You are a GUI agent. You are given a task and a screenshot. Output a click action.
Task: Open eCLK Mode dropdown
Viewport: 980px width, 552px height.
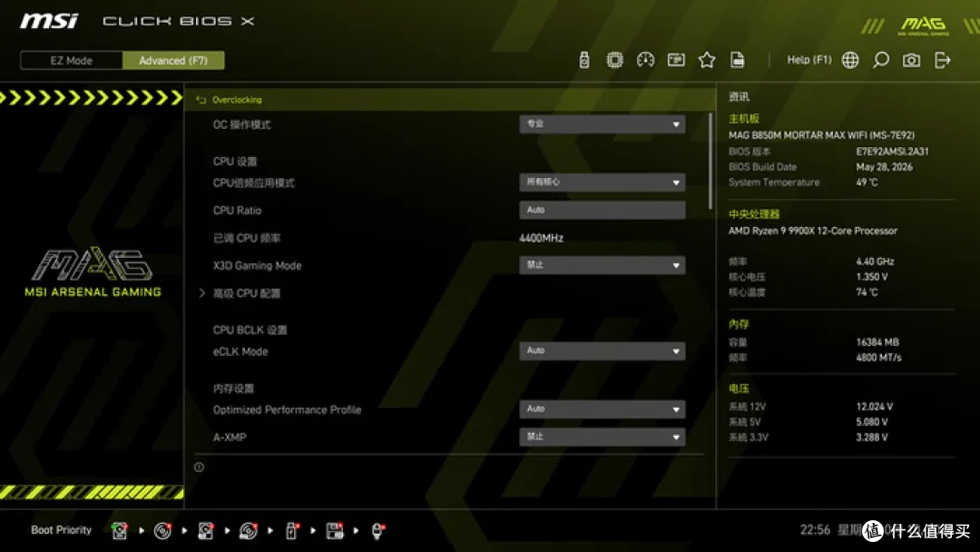coord(602,350)
